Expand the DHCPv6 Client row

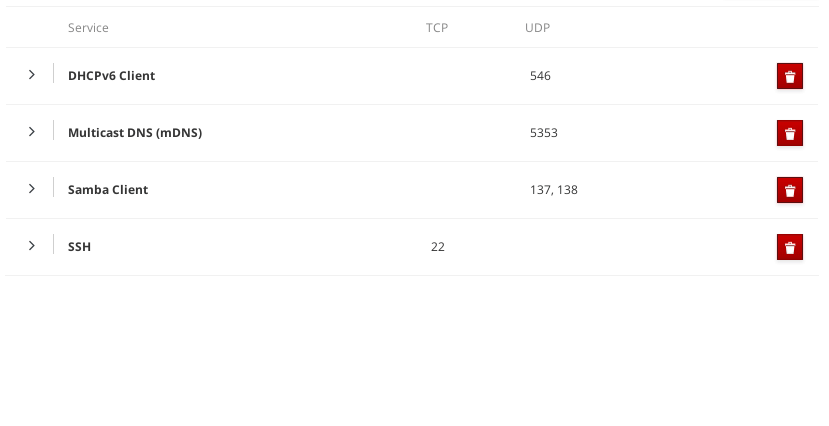[32, 75]
